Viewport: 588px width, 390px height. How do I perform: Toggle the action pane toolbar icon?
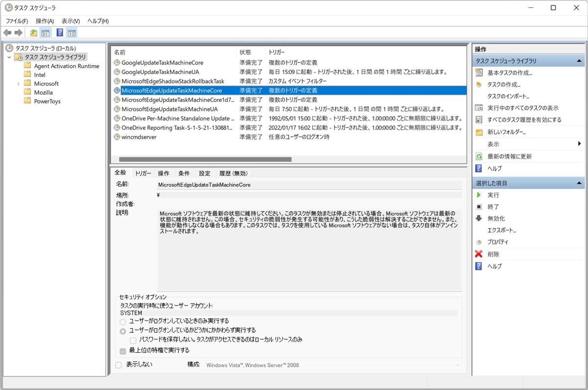(x=72, y=33)
